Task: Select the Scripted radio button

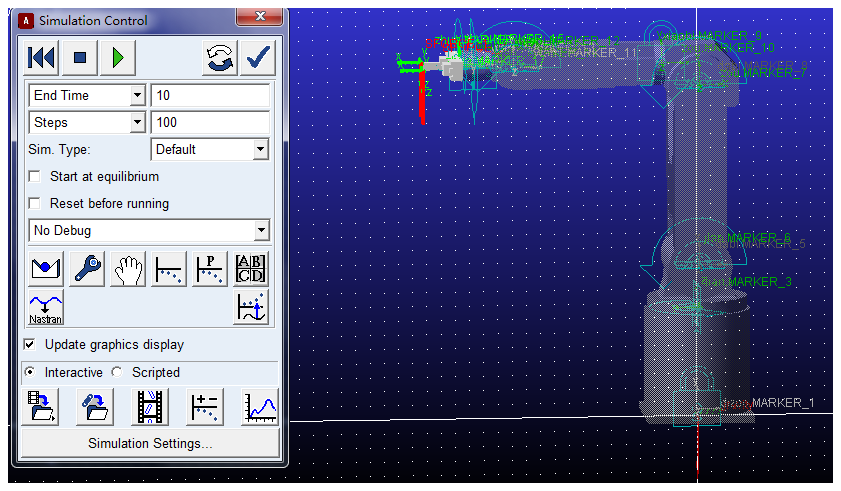Action: 118,372
